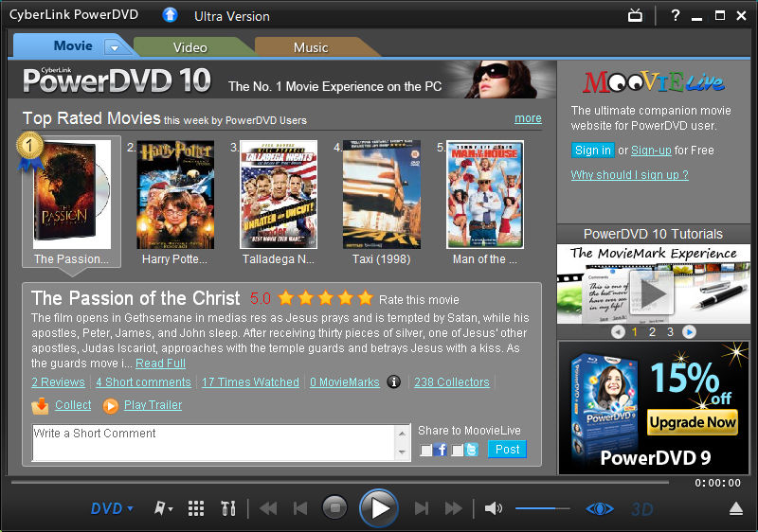758x532 pixels.
Task: Click the Collect box icon
Action: point(40,405)
